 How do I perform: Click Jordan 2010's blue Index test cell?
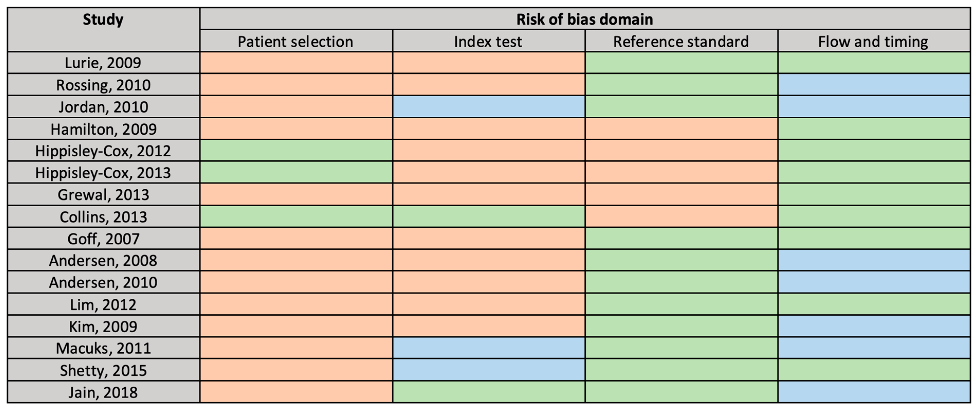[489, 106]
